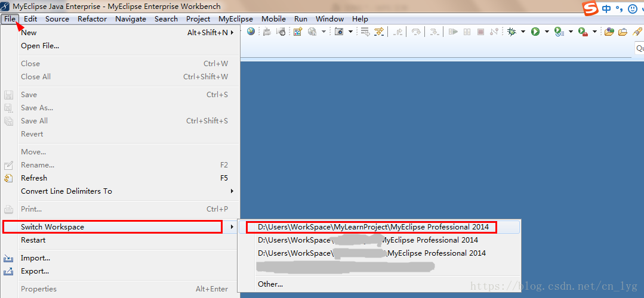Click the Open Task folder icon
This screenshot has height=298, width=644.
(623, 32)
